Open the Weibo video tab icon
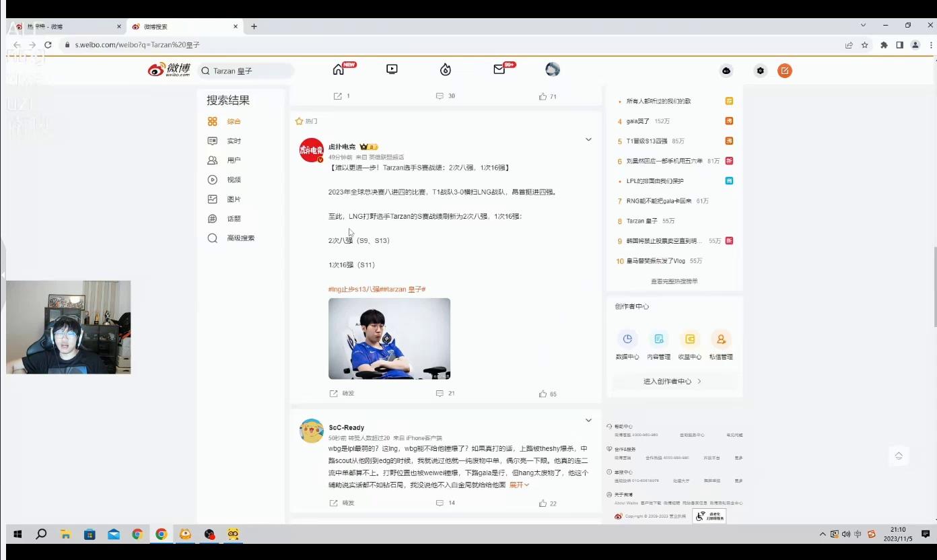Viewport: 937px width, 560px height. coord(392,69)
